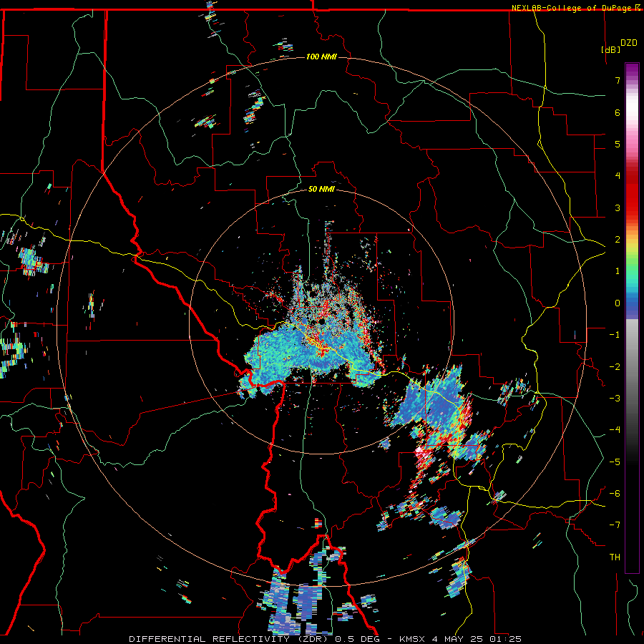Click the 4 value on the color scale

(618, 176)
